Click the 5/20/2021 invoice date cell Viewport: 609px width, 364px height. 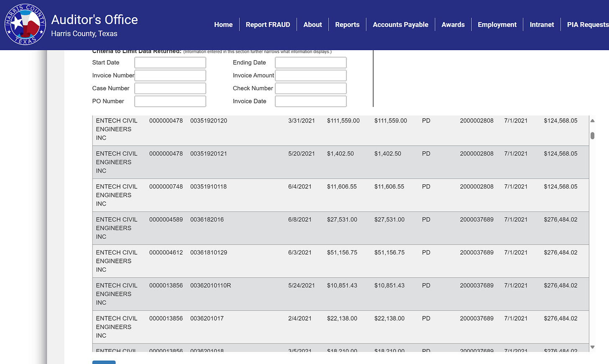(x=302, y=154)
